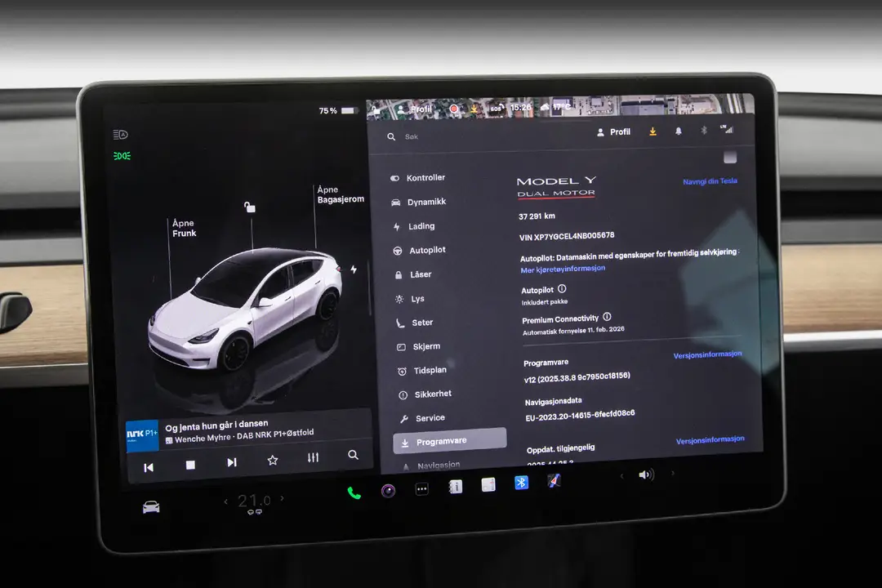Open the Tidsplan menu

point(422,370)
